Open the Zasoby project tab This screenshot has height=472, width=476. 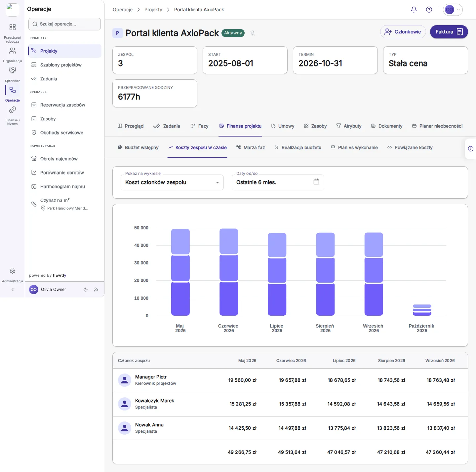point(315,126)
